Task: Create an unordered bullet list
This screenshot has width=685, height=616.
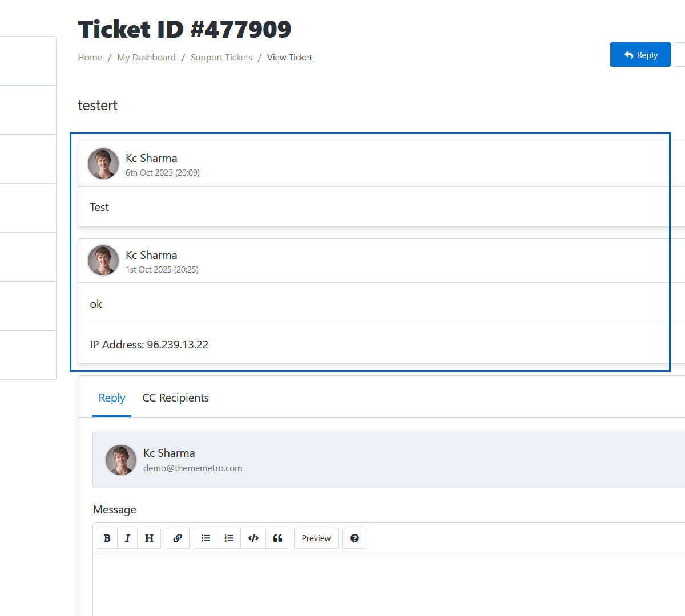Action: 205,538
